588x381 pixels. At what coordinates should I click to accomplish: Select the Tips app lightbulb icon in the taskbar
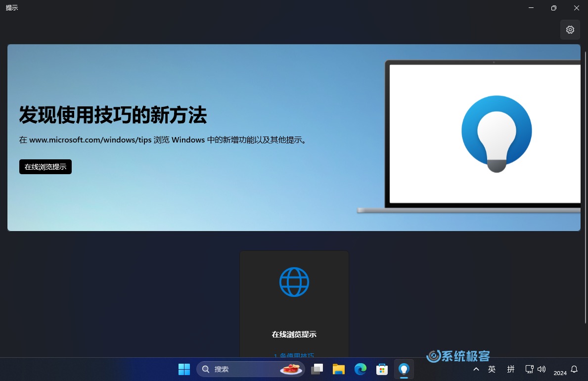[x=404, y=369]
